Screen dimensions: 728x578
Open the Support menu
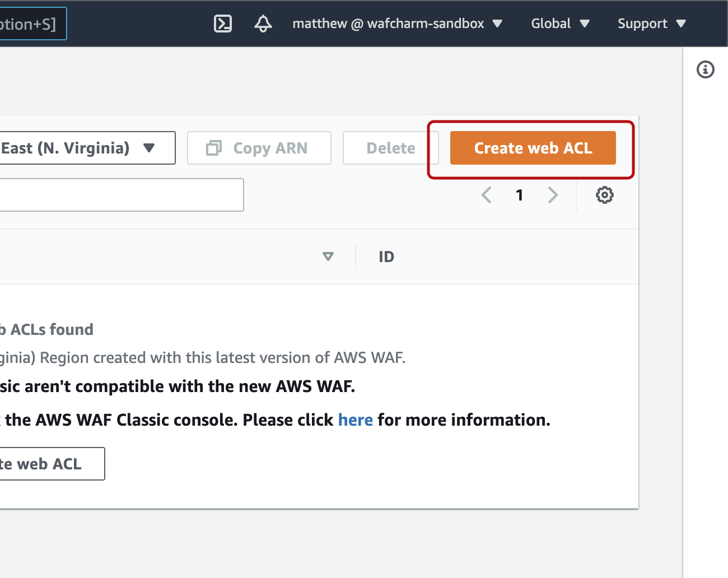coord(652,24)
